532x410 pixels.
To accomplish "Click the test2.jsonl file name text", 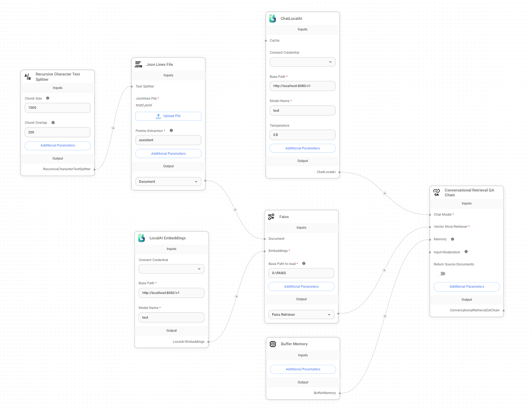I will [x=144, y=105].
